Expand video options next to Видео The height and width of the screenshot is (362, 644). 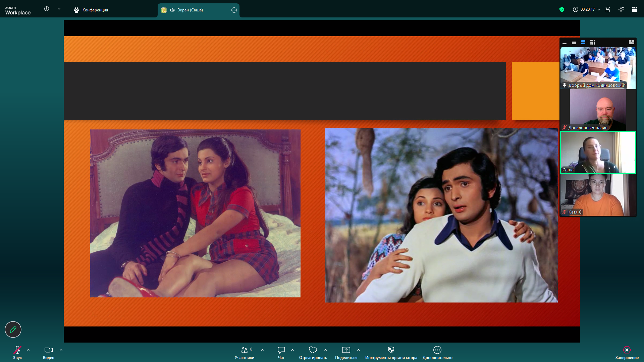pos(61,350)
